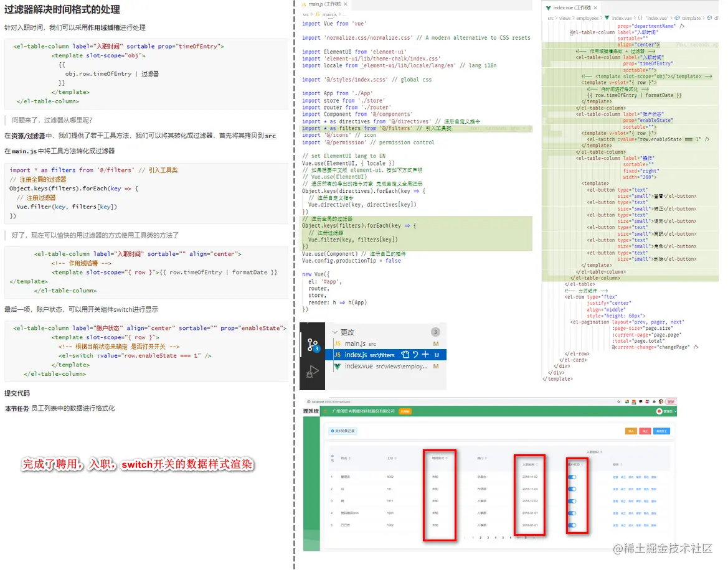Image resolution: width=728 pixels, height=570 pixels.
Task: Open the Run and Debug icon
Action: coord(313,371)
